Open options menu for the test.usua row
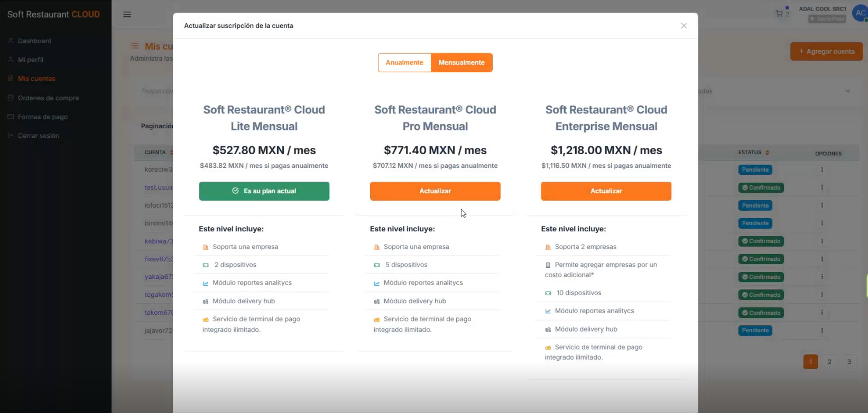 click(x=822, y=187)
